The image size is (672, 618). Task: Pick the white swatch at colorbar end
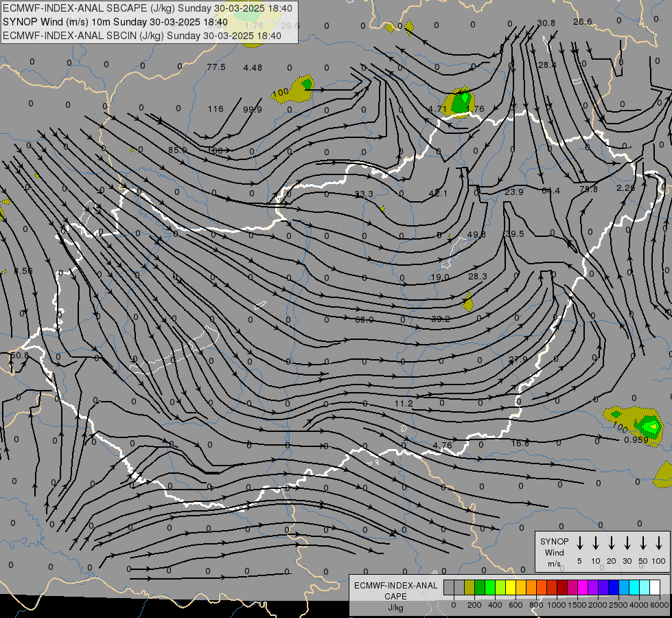654,588
